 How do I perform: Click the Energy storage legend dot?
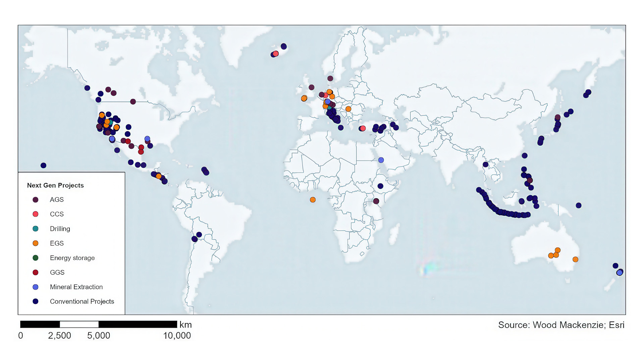(x=35, y=258)
